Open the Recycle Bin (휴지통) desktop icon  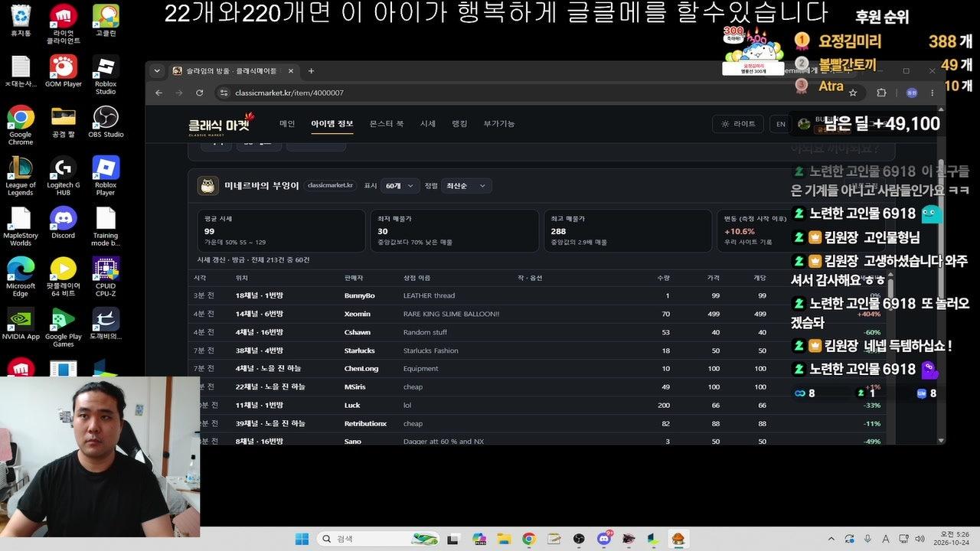point(21,21)
